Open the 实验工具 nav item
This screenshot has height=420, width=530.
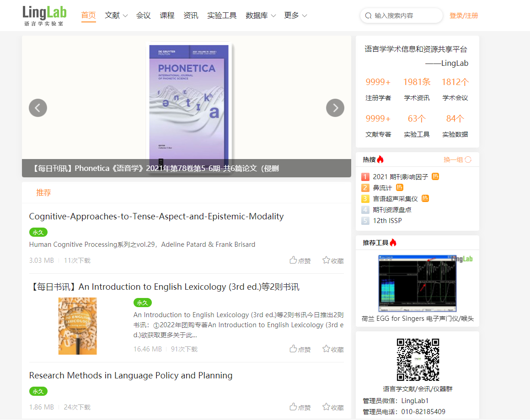[x=222, y=16]
